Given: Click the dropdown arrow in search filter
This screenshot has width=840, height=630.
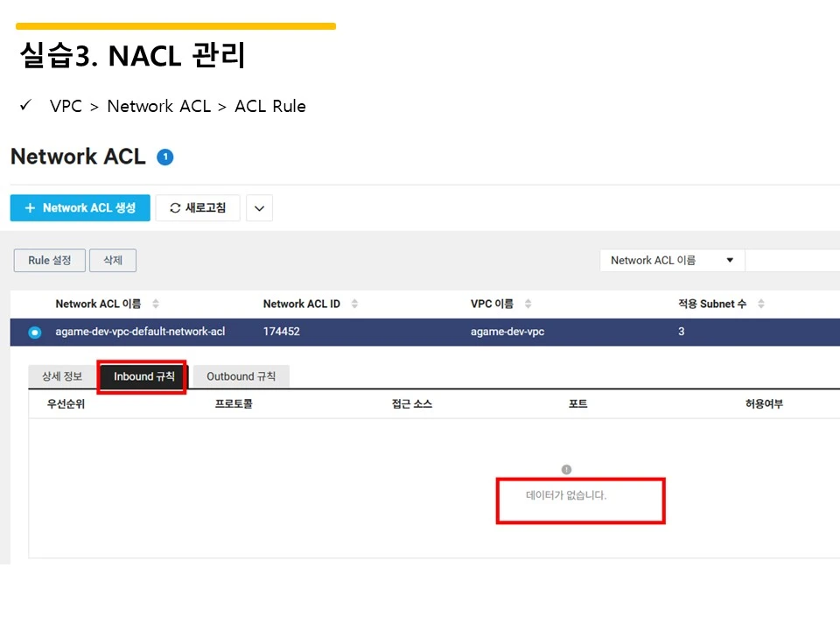Looking at the screenshot, I should 730,261.
